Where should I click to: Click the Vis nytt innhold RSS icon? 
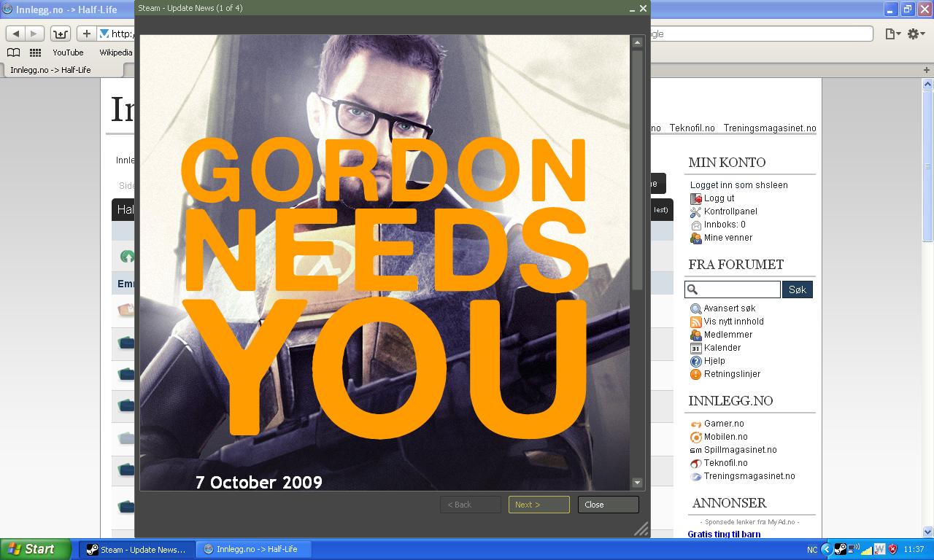point(696,322)
